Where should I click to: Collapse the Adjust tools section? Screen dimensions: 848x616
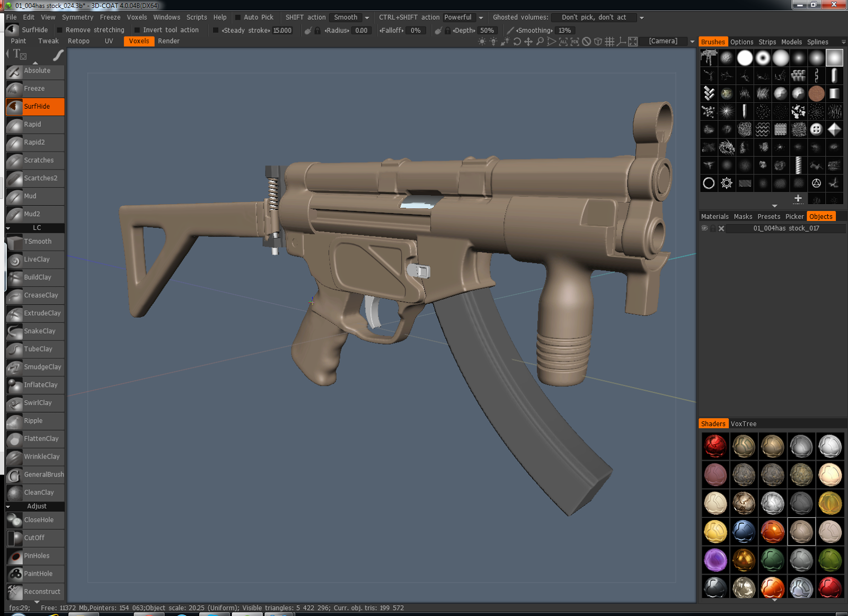coord(8,507)
